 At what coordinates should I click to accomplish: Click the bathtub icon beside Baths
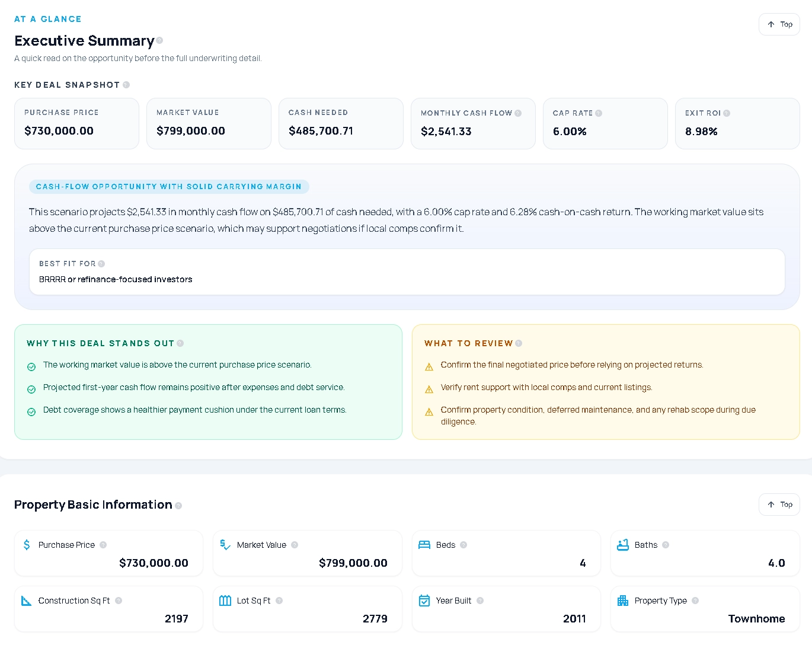coord(623,544)
